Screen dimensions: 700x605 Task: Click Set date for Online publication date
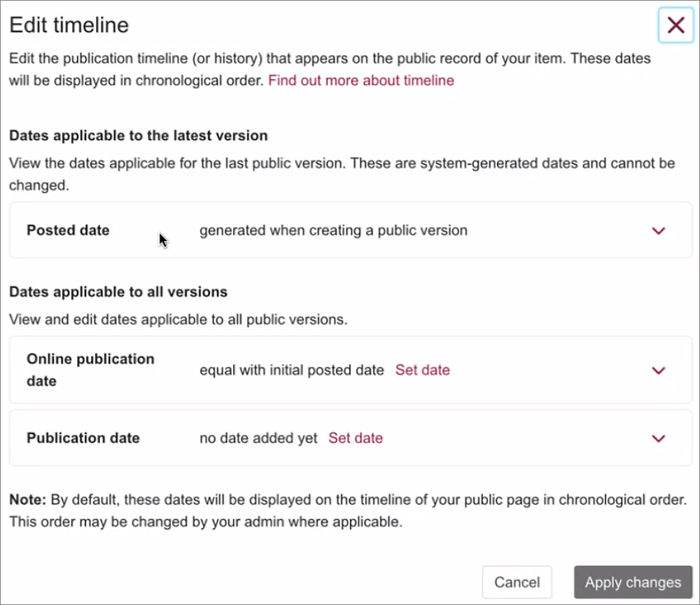(x=422, y=370)
